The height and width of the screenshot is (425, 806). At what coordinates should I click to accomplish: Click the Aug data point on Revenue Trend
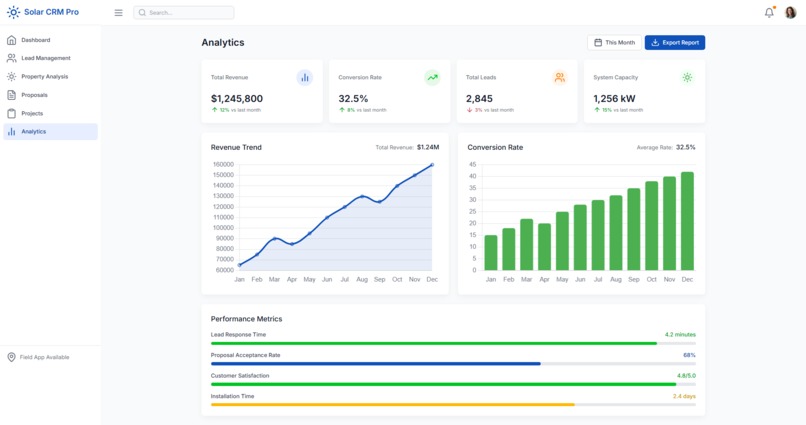pyautogui.click(x=362, y=197)
